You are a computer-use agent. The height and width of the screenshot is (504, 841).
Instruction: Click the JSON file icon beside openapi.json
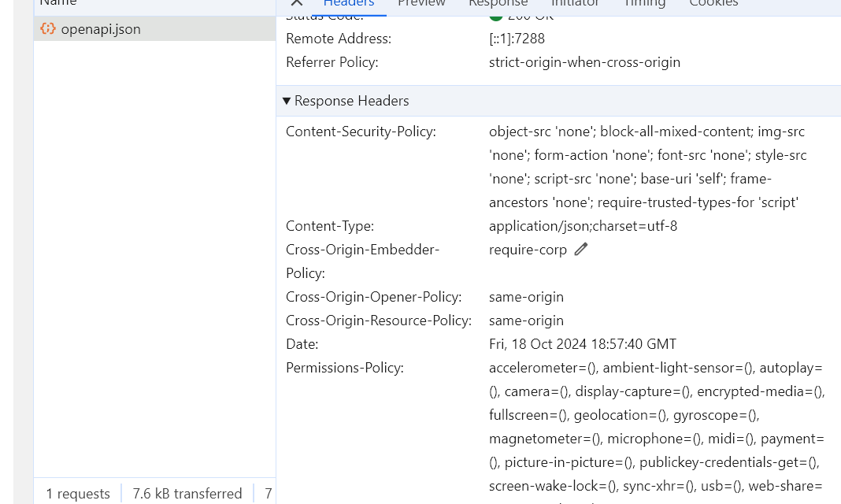click(x=48, y=29)
